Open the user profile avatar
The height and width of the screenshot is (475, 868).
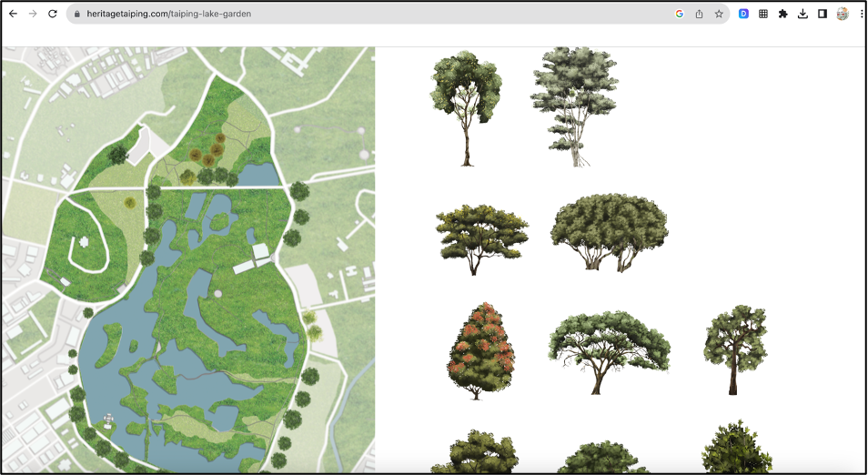point(843,15)
